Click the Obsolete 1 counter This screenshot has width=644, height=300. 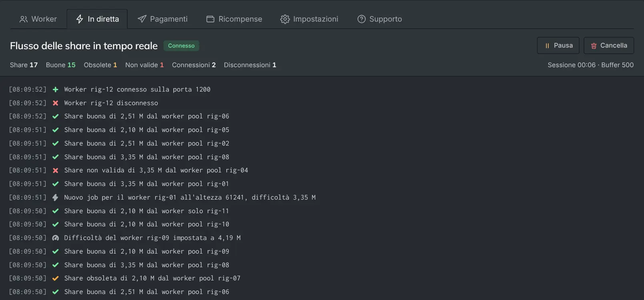point(100,65)
